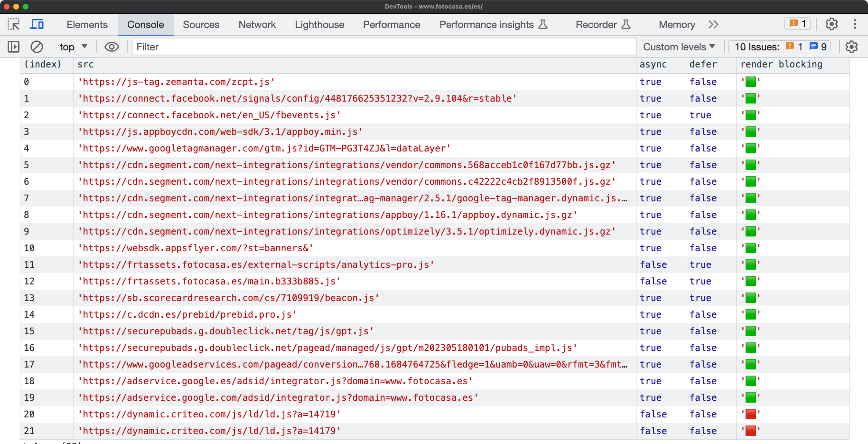Click the appsflyer websdk URL
This screenshot has height=444, width=868.
[x=196, y=248]
